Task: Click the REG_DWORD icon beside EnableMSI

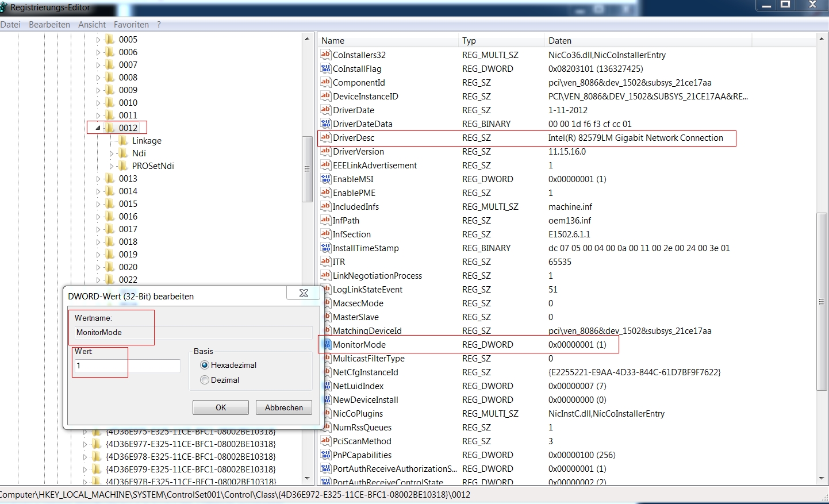Action: click(325, 179)
